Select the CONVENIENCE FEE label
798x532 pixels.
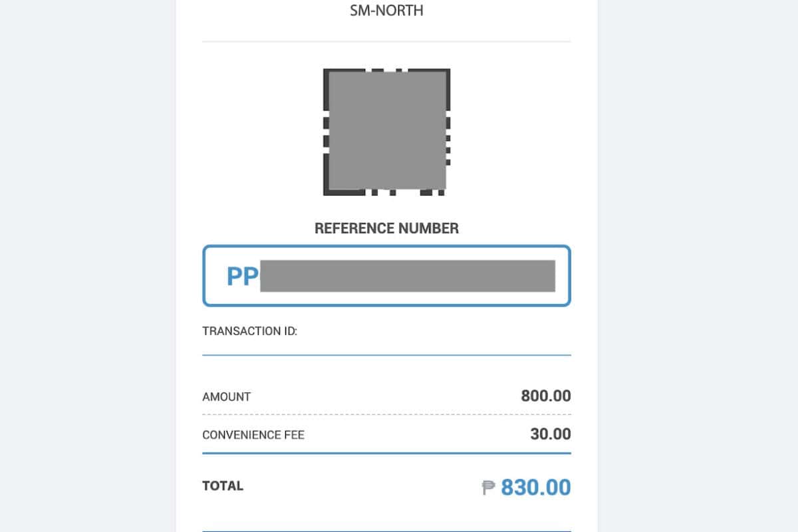pyautogui.click(x=253, y=436)
